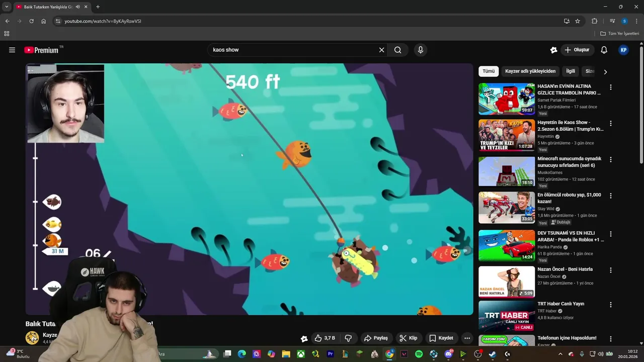Image resolution: width=644 pixels, height=362 pixels.
Task: Toggle system volume icon in tray
Action: 600,354
